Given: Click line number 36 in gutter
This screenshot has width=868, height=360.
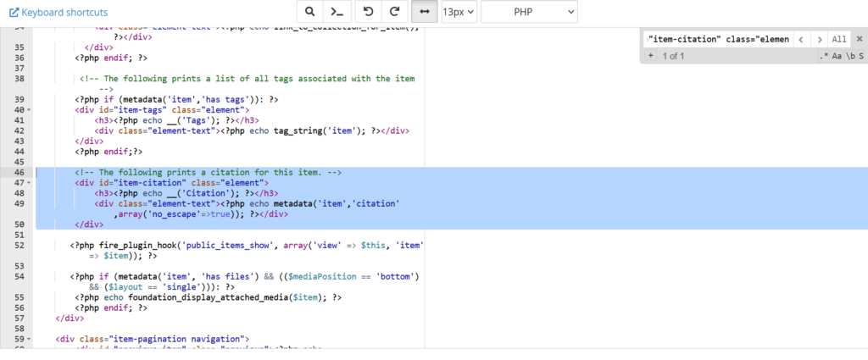Looking at the screenshot, I should pos(19,58).
